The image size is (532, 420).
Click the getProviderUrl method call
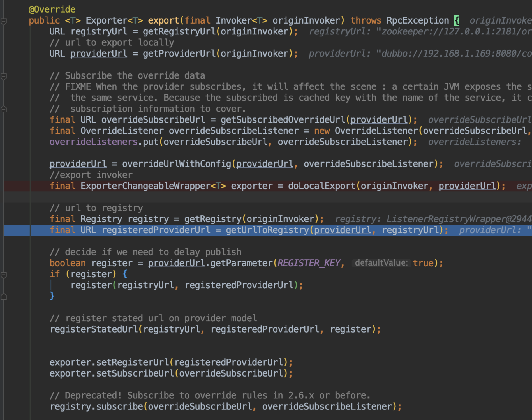[x=179, y=54]
